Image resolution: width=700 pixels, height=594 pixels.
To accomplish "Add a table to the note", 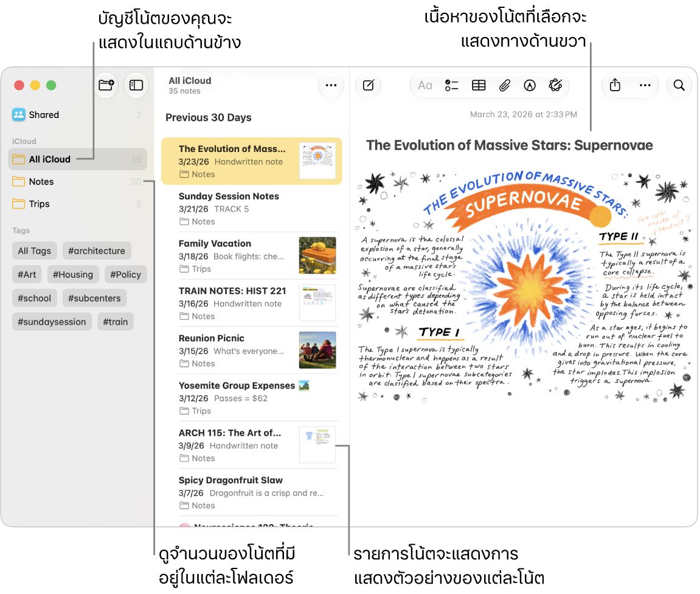I will tap(479, 85).
